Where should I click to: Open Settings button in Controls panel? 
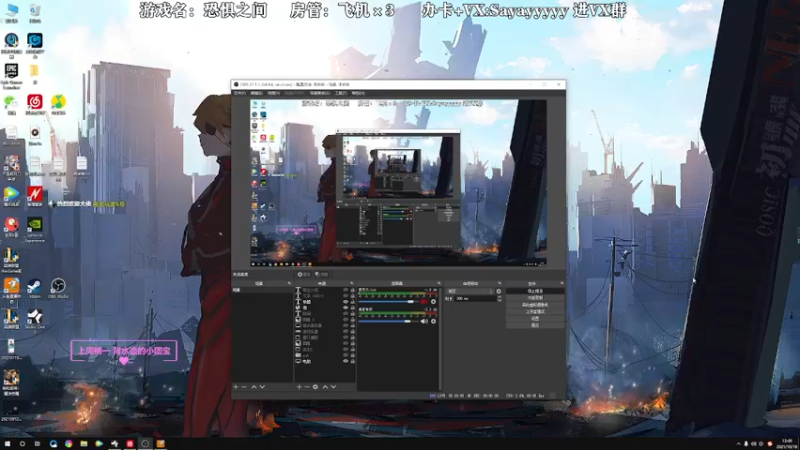tap(535, 319)
